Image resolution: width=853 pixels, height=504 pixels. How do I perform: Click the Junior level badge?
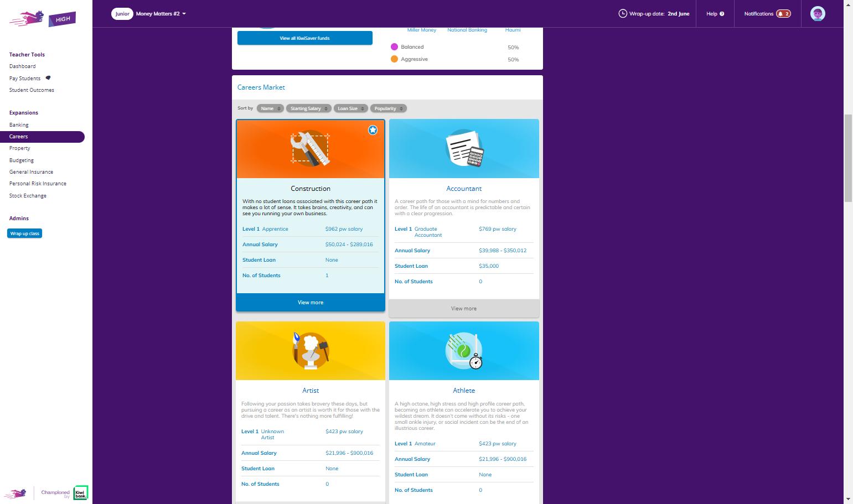122,14
